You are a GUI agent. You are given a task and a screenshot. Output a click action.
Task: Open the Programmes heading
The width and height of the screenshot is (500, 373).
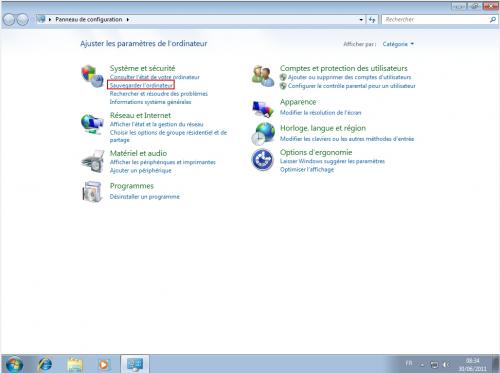click(x=132, y=186)
